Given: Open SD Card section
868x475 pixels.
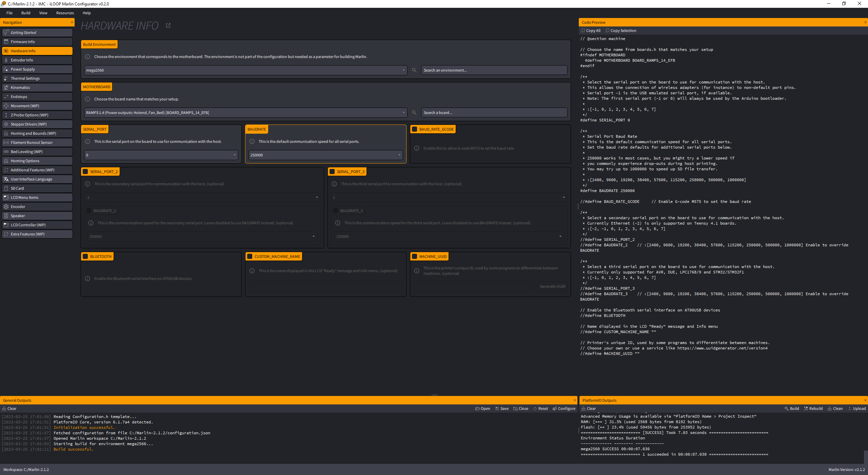Looking at the screenshot, I should coord(37,188).
